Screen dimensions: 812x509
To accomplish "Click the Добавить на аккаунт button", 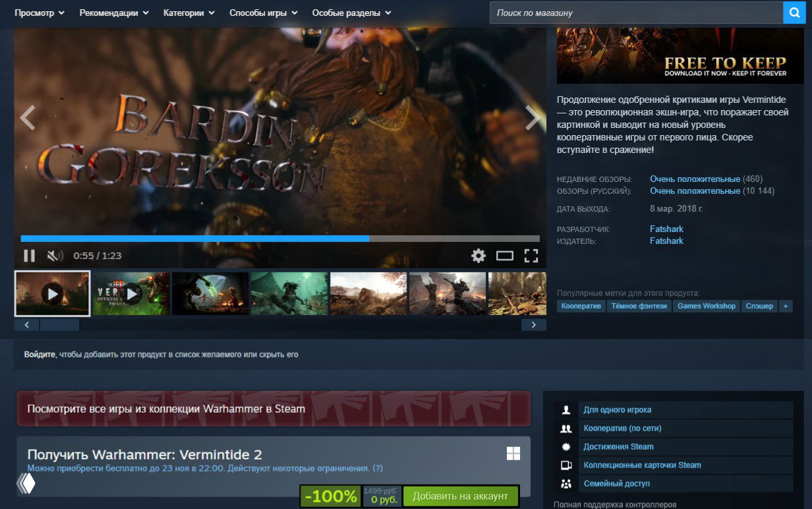I will click(461, 496).
